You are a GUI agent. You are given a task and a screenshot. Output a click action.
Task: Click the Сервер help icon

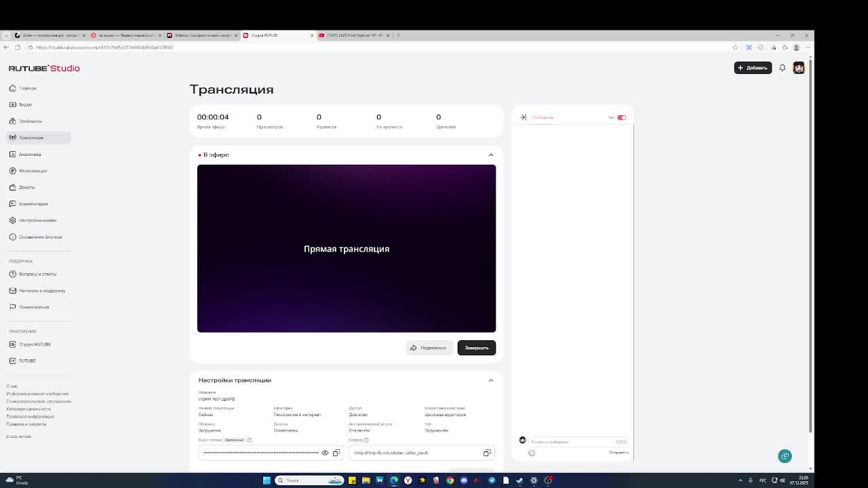[x=366, y=440]
